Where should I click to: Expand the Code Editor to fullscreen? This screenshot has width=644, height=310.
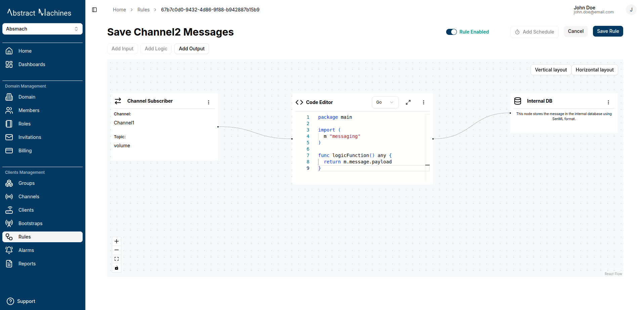click(x=408, y=102)
